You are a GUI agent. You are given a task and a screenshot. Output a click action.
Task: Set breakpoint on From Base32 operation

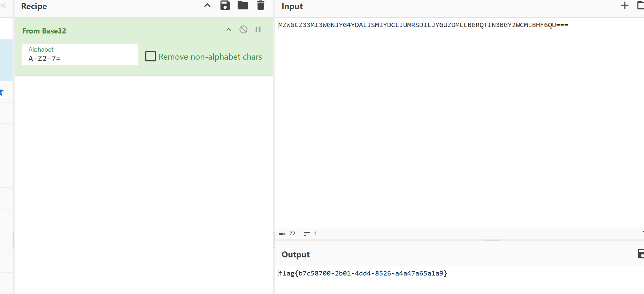coord(258,30)
